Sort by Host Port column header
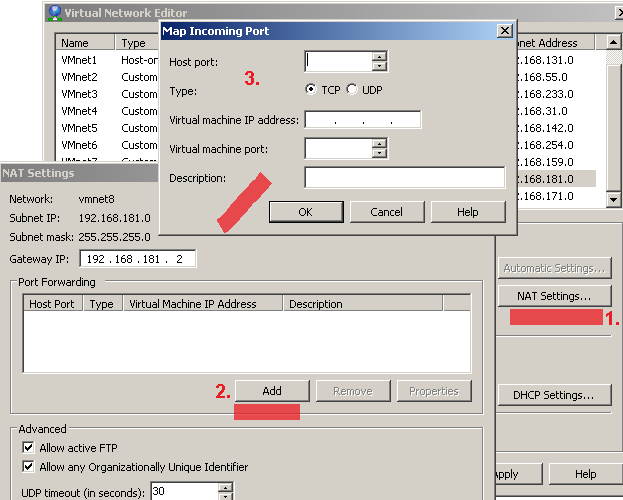This screenshot has height=500, width=623. click(52, 304)
